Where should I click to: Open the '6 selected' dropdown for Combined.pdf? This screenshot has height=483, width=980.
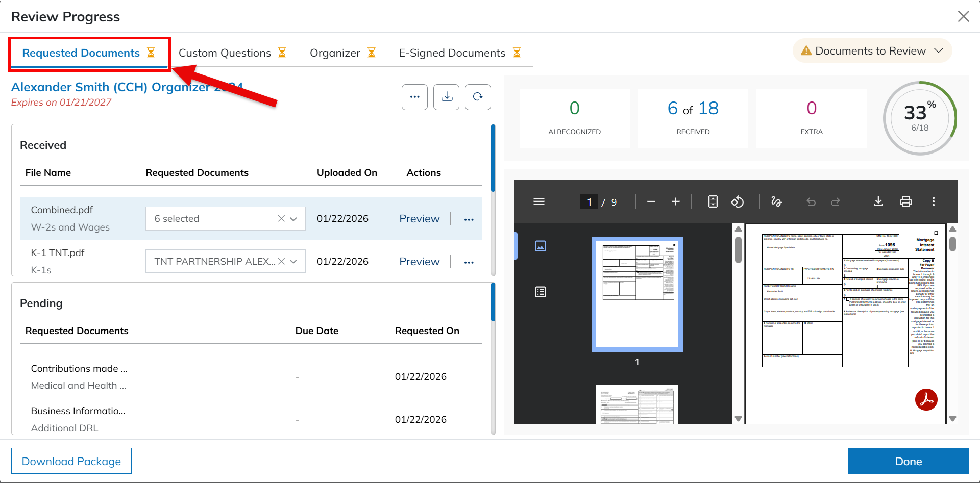293,219
